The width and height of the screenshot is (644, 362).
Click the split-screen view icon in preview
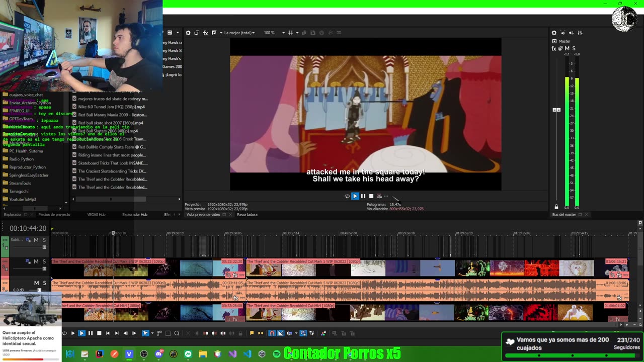(214, 33)
